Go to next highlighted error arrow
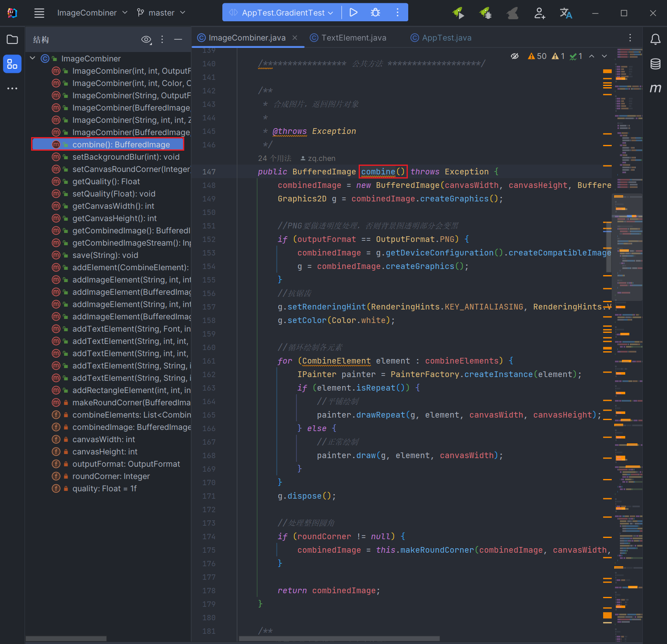667x644 pixels. point(604,56)
